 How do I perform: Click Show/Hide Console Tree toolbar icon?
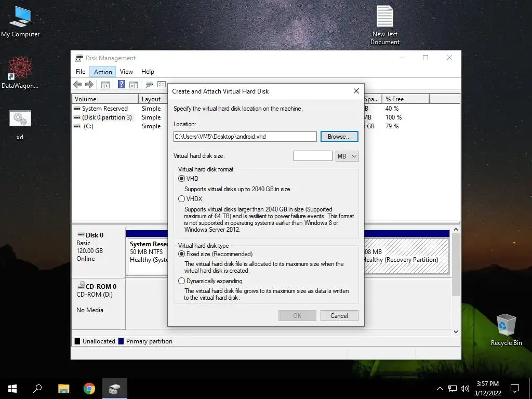105,85
